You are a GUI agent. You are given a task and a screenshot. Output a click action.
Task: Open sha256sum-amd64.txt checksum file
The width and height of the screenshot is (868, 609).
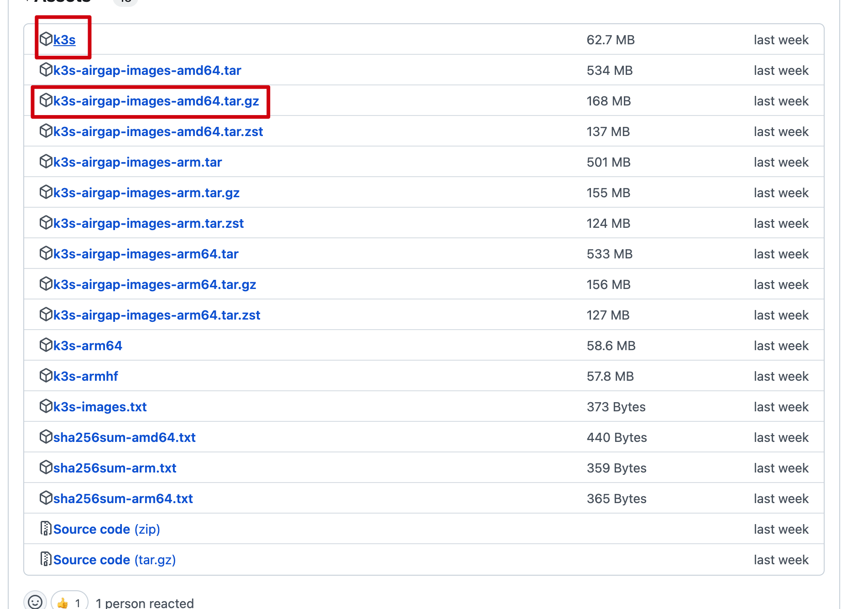coord(124,437)
